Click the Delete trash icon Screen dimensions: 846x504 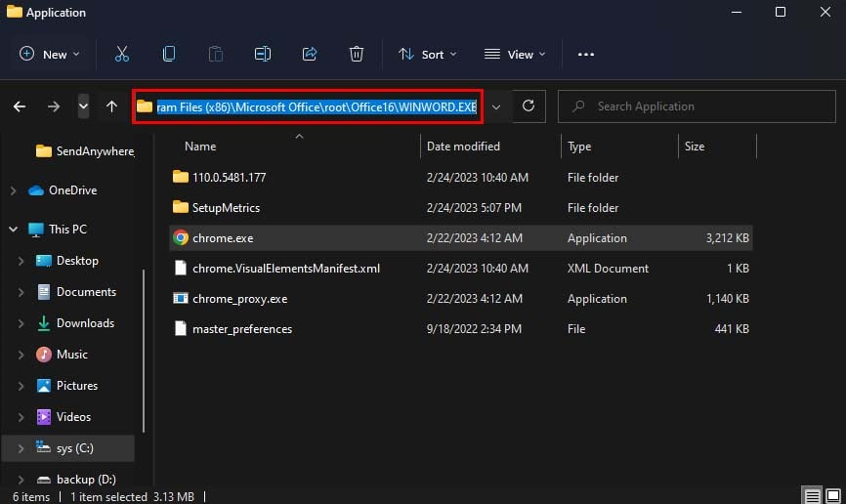[x=357, y=55]
